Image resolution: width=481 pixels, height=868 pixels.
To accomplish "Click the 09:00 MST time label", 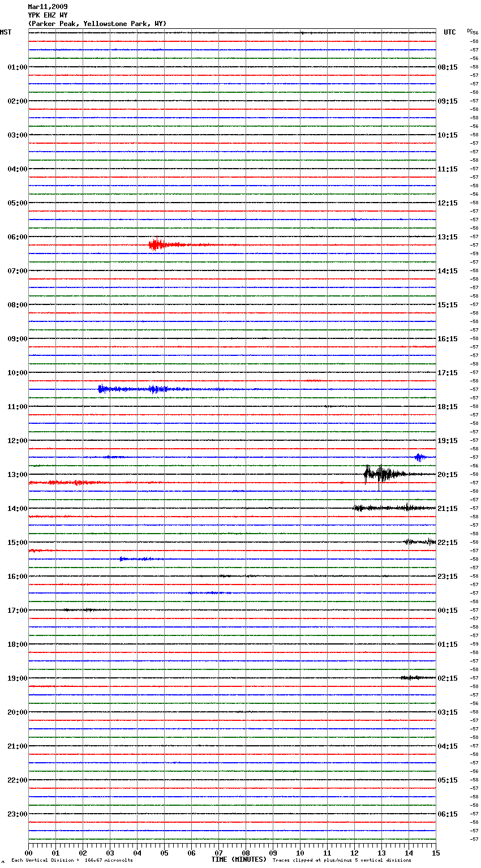I will (18, 339).
